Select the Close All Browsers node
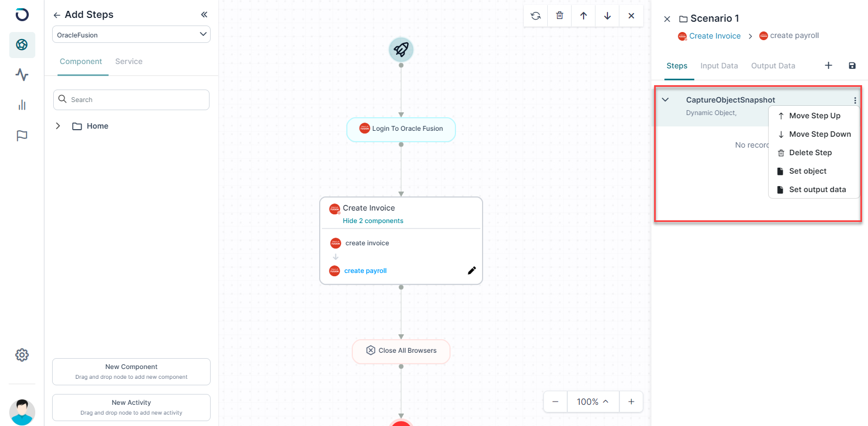Viewport: 868px width, 426px height. (x=401, y=351)
